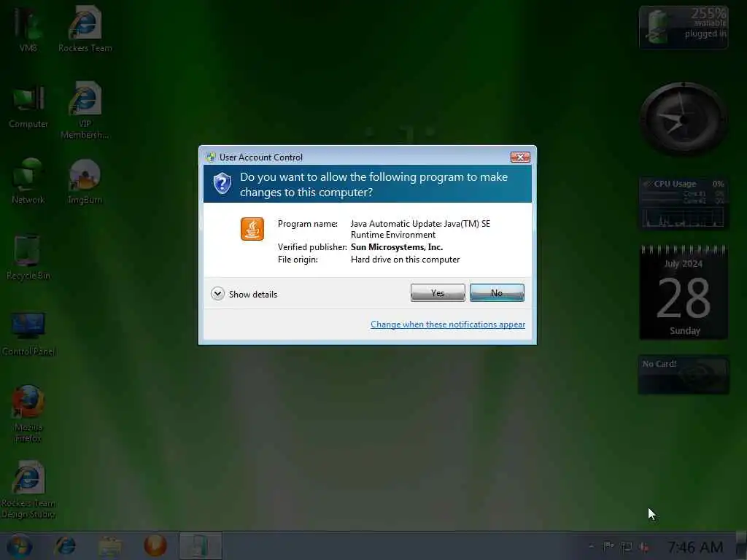The height and width of the screenshot is (560, 747).
Task: Click the blue shield question icon
Action: coord(222,183)
